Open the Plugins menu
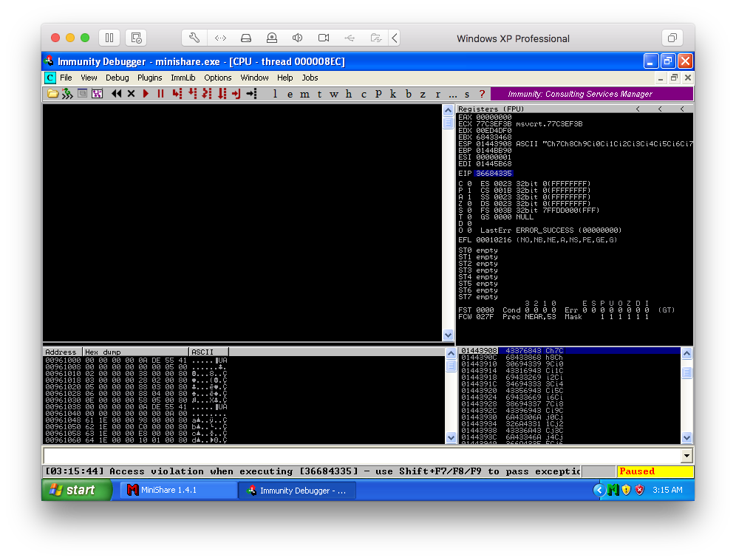Screen dimensions: 736x560 [149, 78]
